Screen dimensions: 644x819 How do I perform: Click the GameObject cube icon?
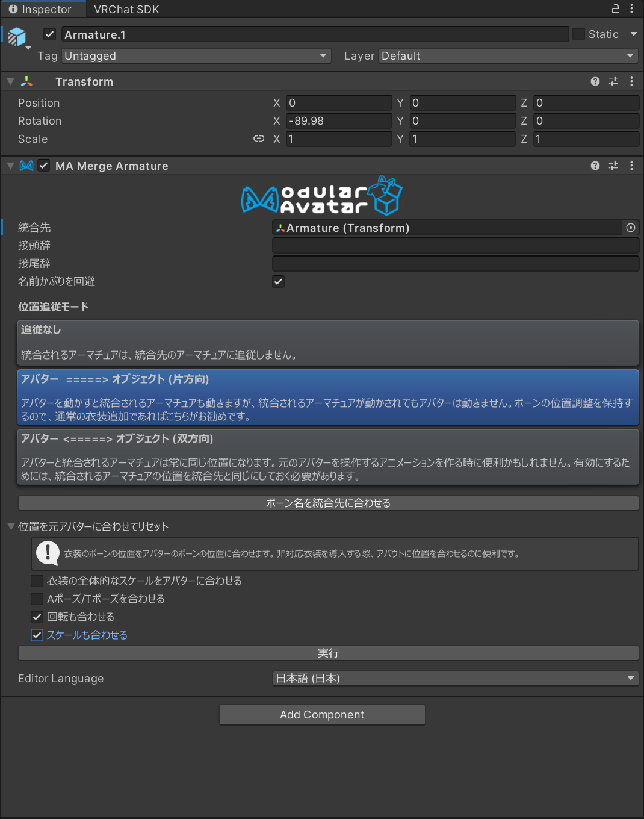(17, 37)
